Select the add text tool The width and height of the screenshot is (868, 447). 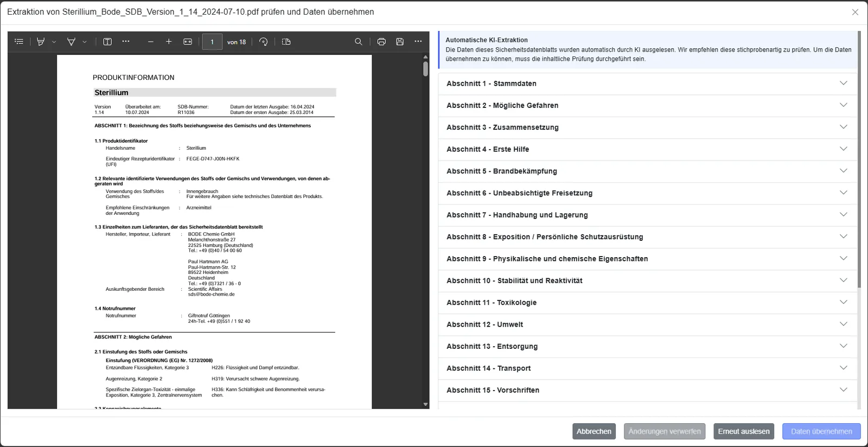click(x=107, y=42)
